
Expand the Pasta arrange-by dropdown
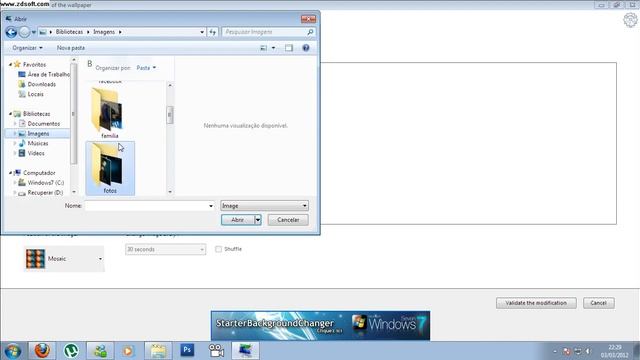pos(146,68)
